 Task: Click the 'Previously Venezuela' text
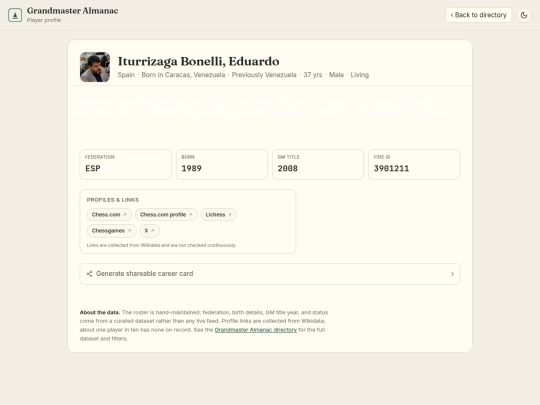(264, 75)
